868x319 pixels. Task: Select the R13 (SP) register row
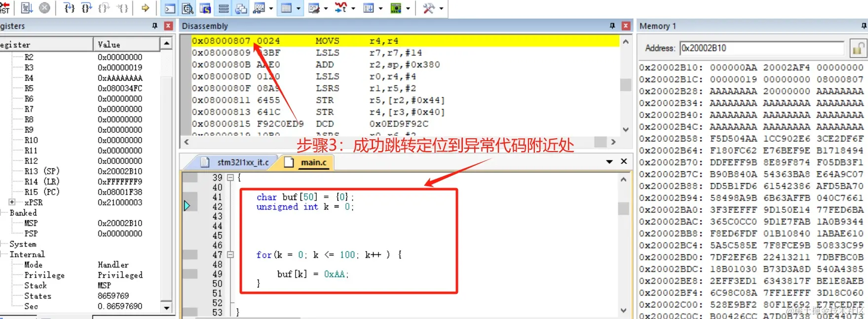point(84,171)
